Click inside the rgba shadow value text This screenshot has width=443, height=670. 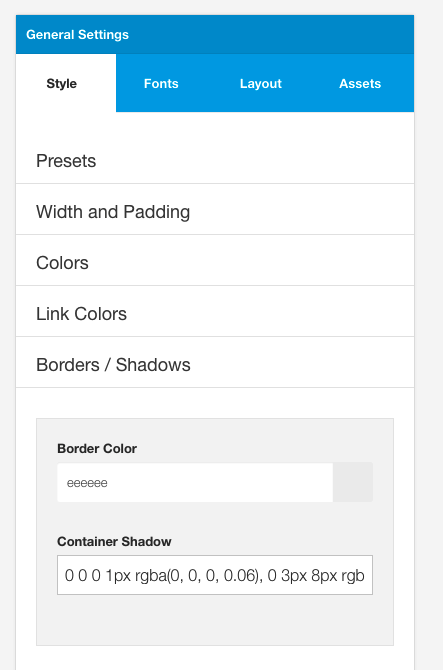(x=214, y=576)
